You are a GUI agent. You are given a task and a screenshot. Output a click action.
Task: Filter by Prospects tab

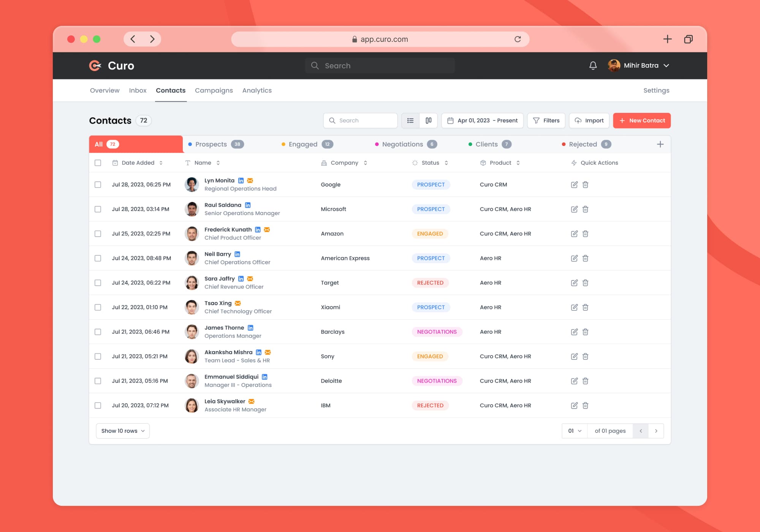point(216,144)
